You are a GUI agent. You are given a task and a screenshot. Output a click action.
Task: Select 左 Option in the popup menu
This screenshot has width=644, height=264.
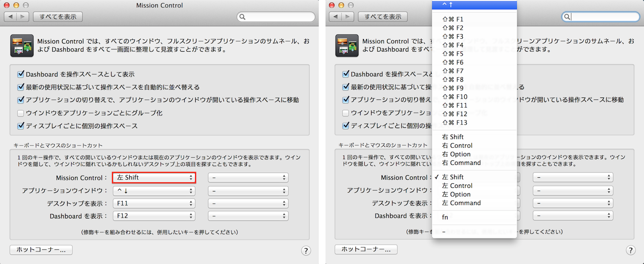pos(474,194)
